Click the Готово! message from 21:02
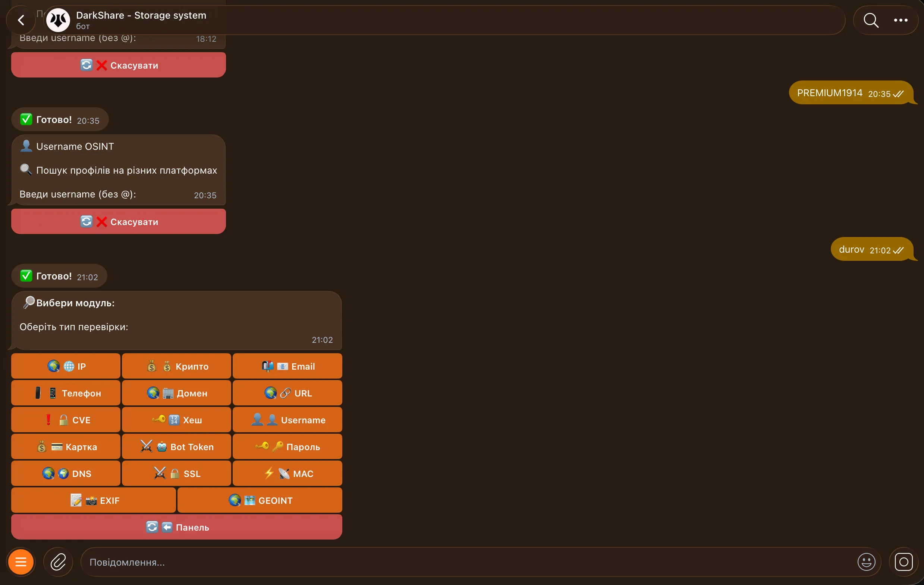924x585 pixels. (59, 276)
